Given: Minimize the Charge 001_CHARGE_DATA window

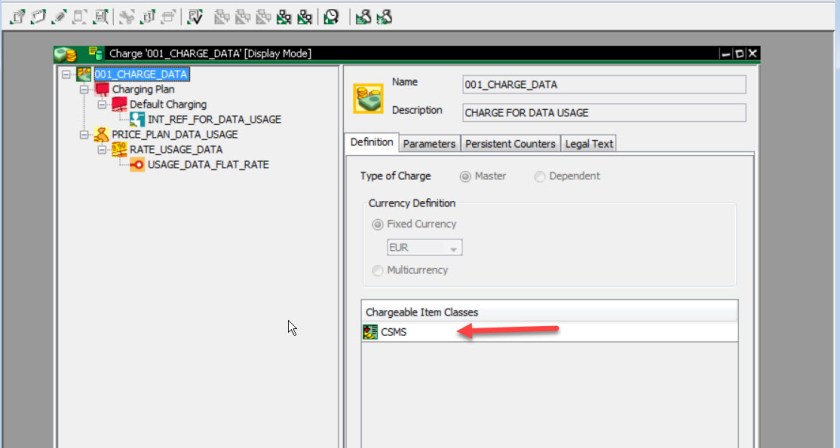Looking at the screenshot, I should (x=726, y=54).
